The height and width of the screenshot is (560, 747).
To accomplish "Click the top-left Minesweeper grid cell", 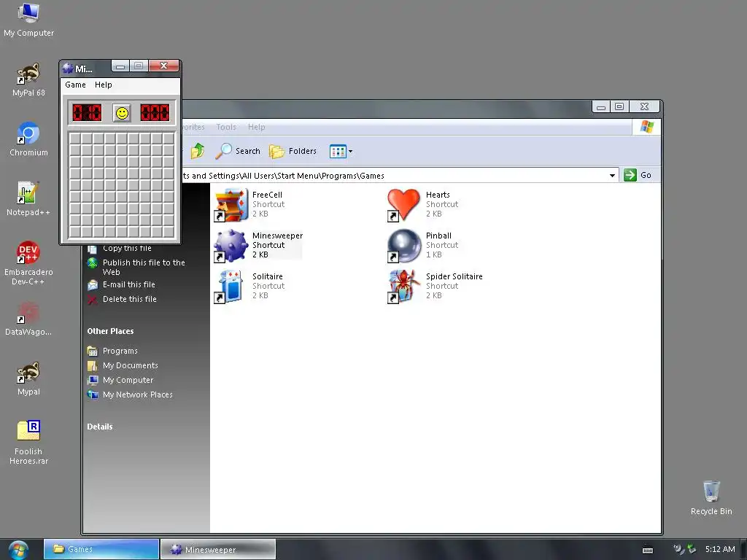I will tap(75, 138).
